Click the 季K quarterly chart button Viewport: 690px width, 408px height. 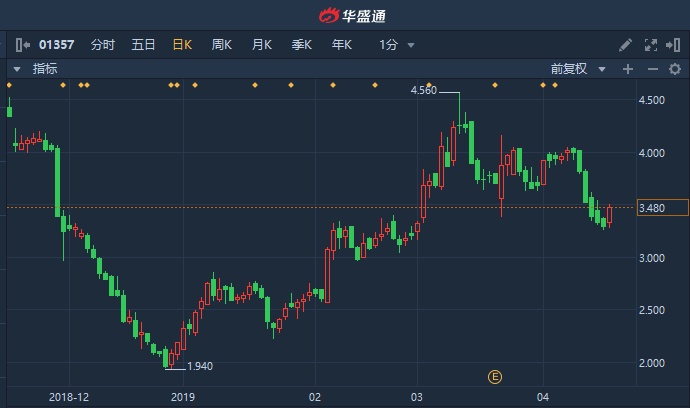tap(302, 45)
